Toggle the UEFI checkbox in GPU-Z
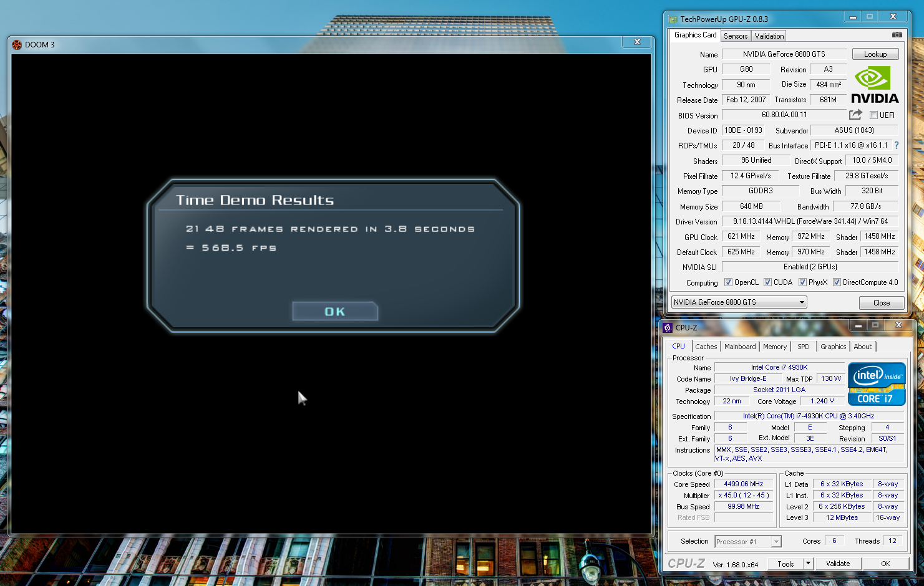Image resolution: width=924 pixels, height=586 pixels. tap(874, 115)
